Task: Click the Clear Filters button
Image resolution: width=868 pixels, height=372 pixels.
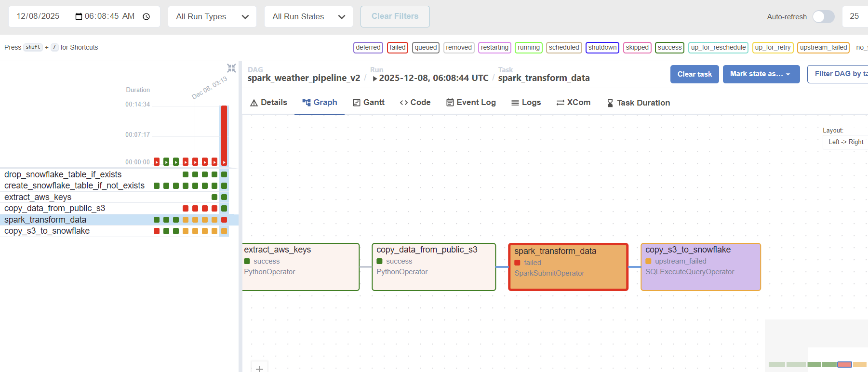Action: 395,16
